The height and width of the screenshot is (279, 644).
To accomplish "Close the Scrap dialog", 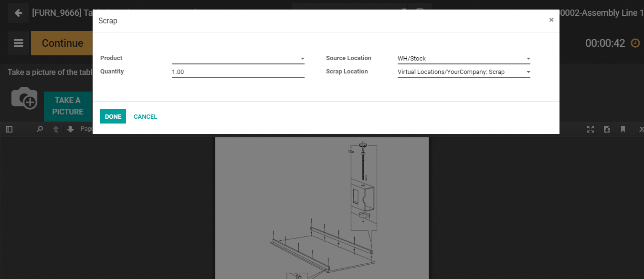I will (551, 20).
